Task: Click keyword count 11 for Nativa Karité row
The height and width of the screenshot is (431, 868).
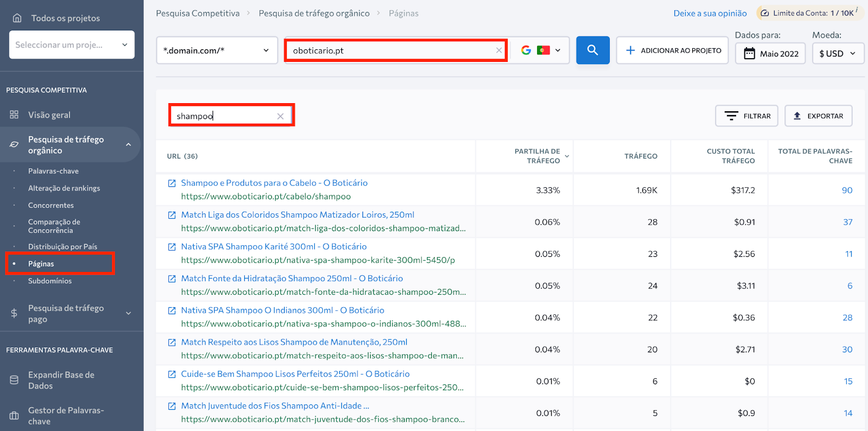Action: click(x=849, y=254)
